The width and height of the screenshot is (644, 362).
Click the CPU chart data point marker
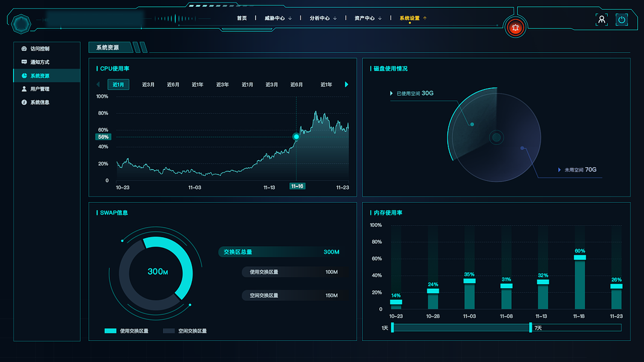296,136
